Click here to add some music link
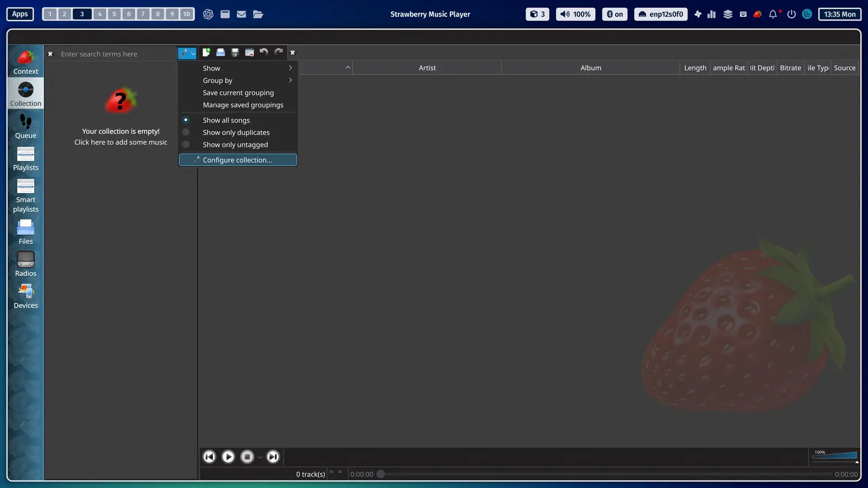Image resolution: width=868 pixels, height=488 pixels. coord(121,142)
